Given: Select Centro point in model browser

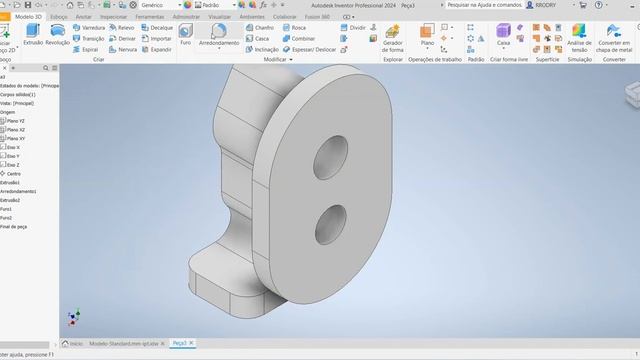Looking at the screenshot, I should [11, 173].
